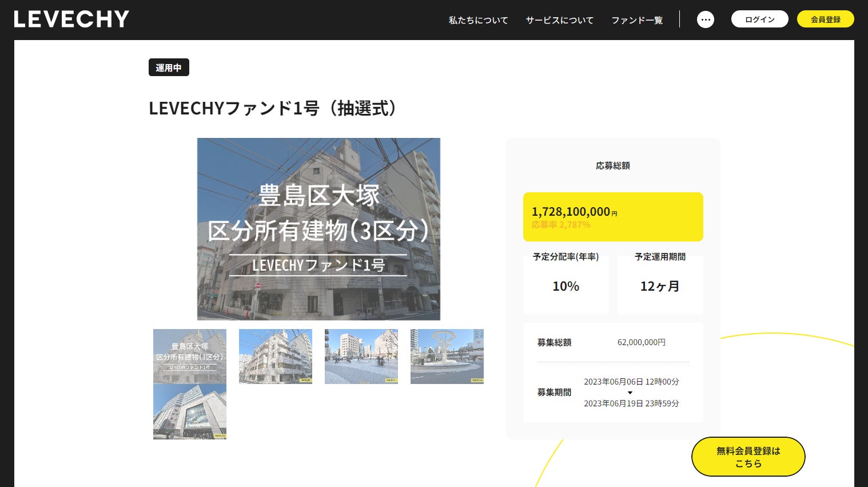Click the 62,000,000円 value
868x487 pixels.
[642, 342]
